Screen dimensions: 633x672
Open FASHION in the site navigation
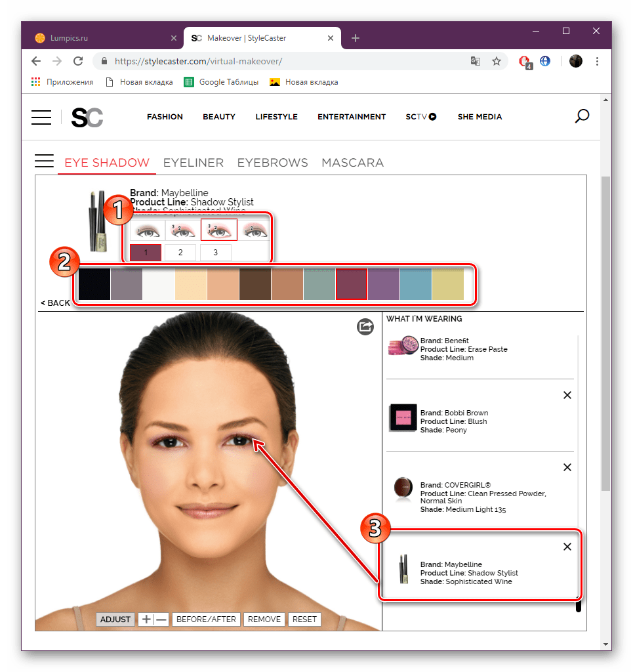pos(165,117)
